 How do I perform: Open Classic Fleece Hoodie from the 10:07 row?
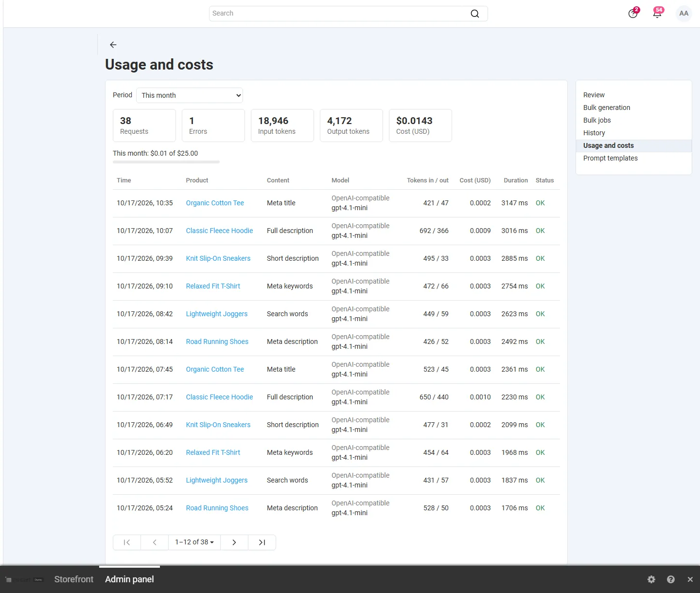219,231
